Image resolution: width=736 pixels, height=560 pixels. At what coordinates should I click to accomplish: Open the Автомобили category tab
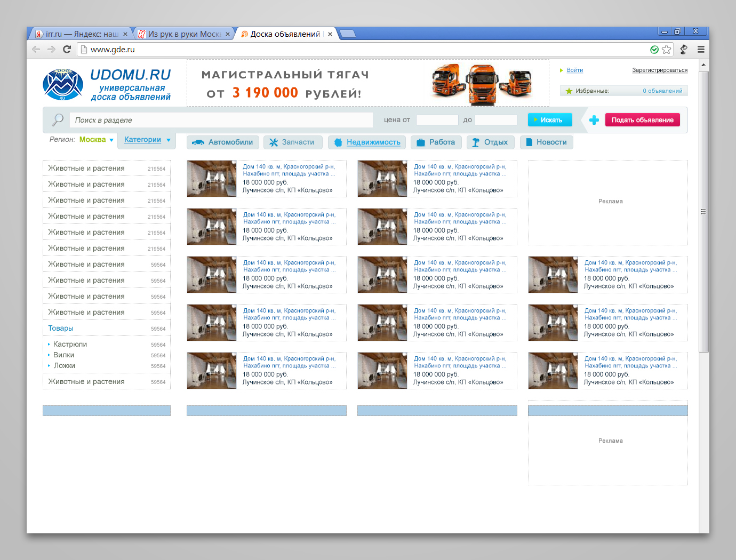tap(223, 142)
